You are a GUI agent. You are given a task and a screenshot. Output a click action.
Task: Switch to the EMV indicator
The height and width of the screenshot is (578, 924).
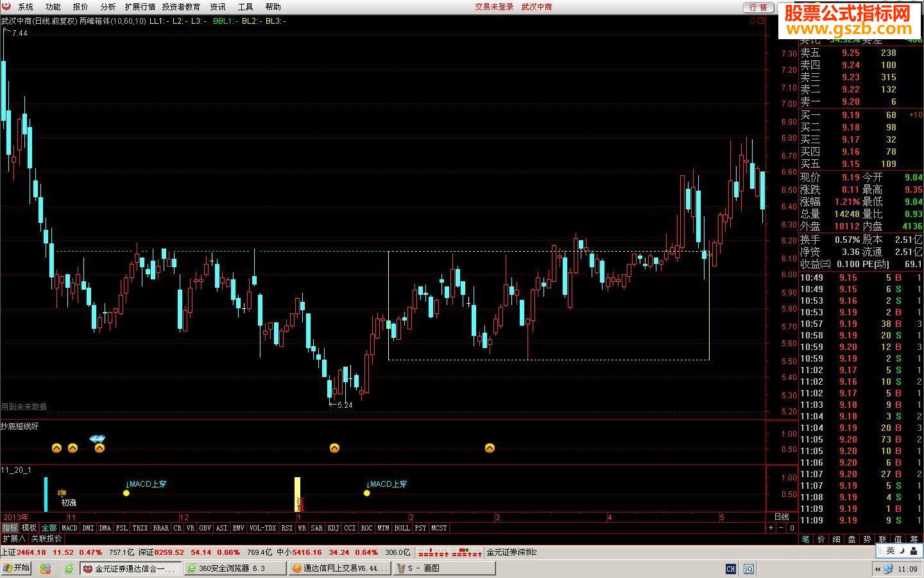(239, 528)
